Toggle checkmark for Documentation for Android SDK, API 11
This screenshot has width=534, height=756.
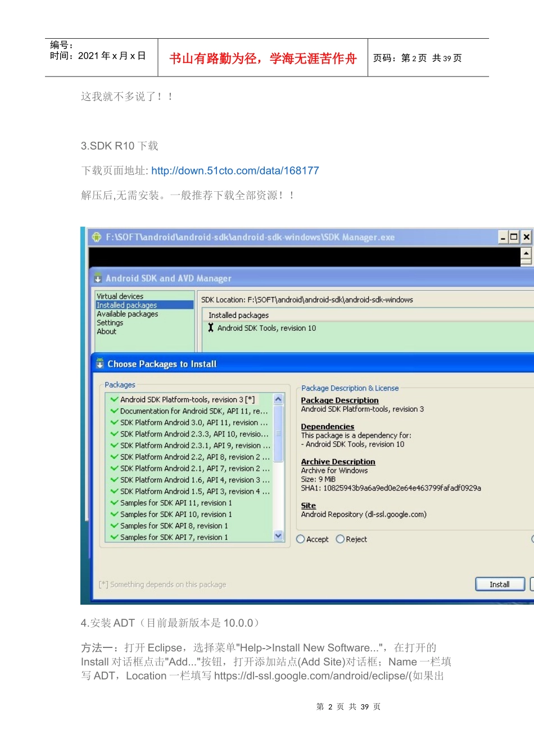pyautogui.click(x=114, y=411)
